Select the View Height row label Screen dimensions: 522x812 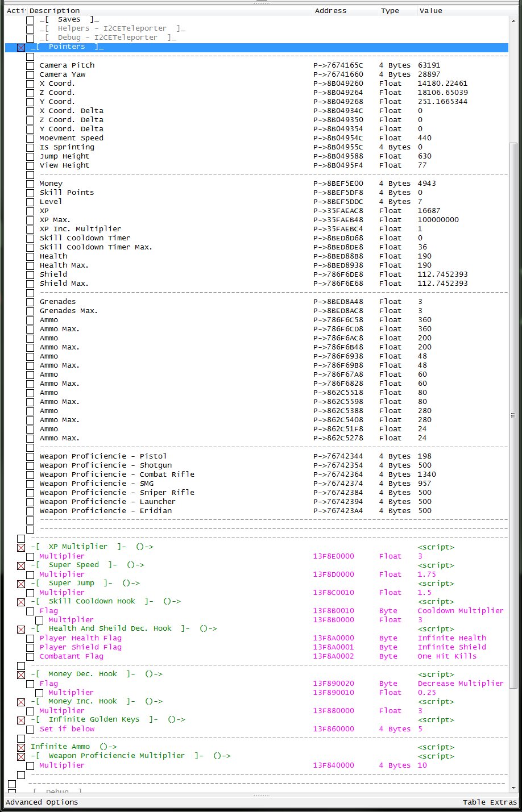tap(65, 165)
